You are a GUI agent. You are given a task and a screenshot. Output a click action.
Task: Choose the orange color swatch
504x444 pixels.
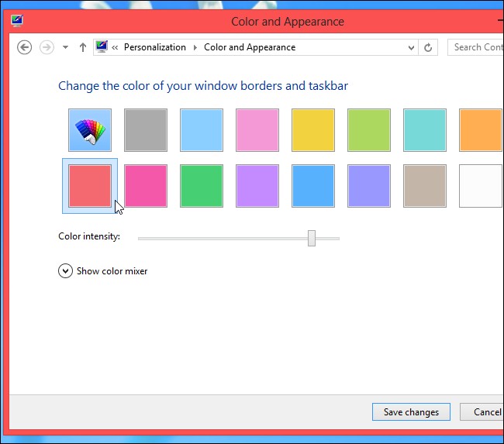(x=481, y=130)
